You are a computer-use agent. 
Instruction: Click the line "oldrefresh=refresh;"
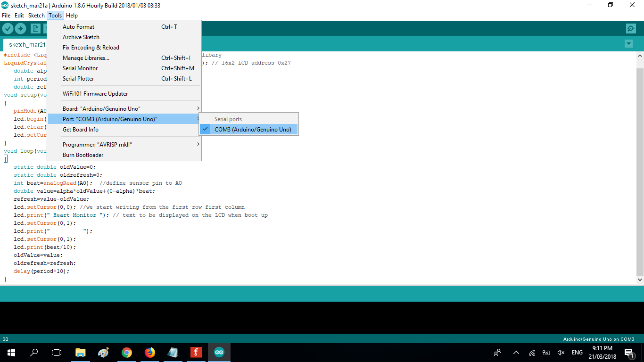(x=45, y=263)
